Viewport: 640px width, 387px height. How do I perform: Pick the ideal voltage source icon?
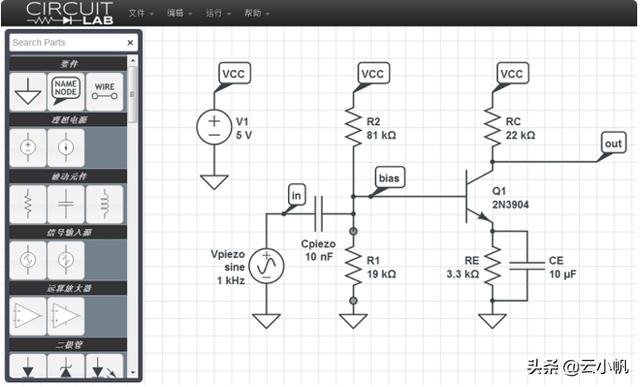28,148
